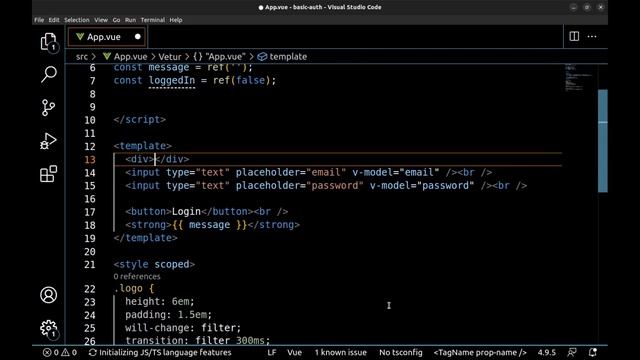Image resolution: width=640 pixels, height=360 pixels.
Task: Click the height: 6em declaration
Action: (x=160, y=302)
